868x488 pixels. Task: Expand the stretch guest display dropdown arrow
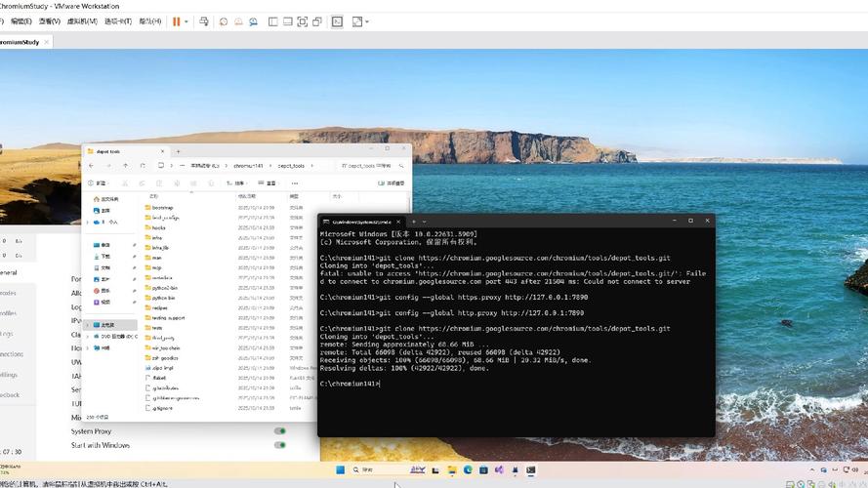(367, 21)
